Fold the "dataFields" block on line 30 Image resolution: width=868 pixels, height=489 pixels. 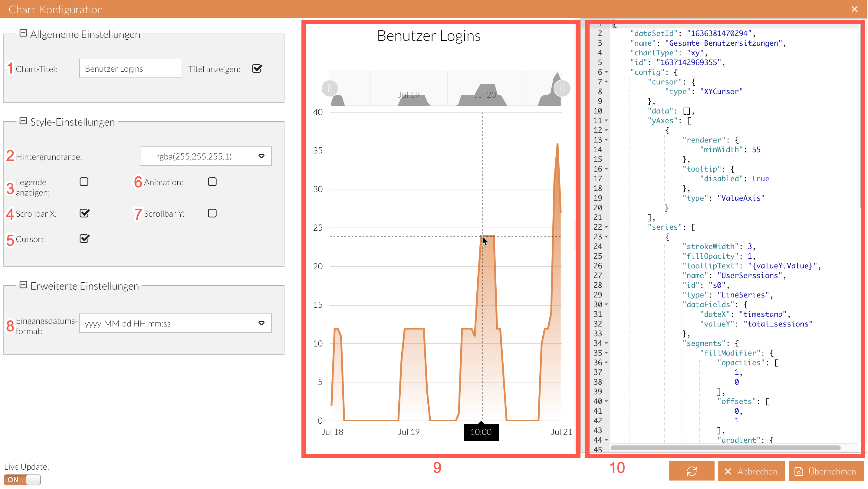(x=607, y=305)
